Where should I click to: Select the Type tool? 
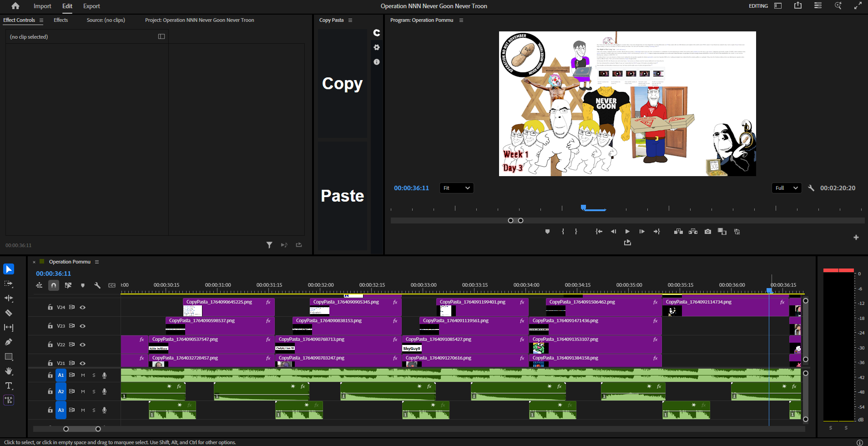(9, 386)
